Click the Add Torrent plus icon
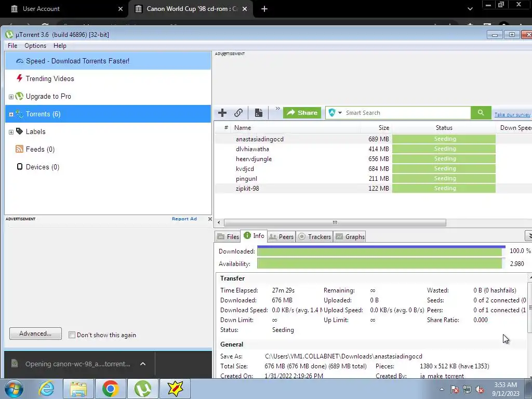 tap(222, 113)
